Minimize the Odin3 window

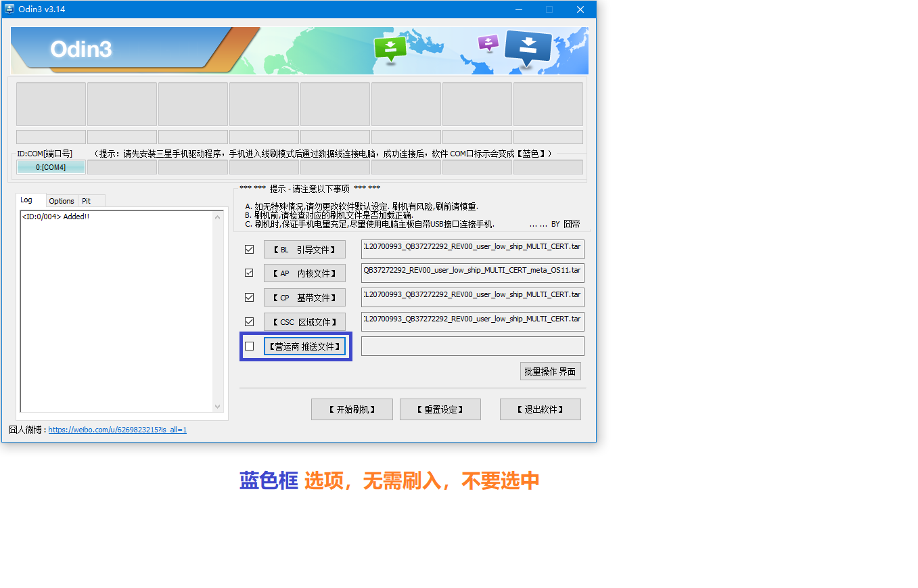coord(518,9)
